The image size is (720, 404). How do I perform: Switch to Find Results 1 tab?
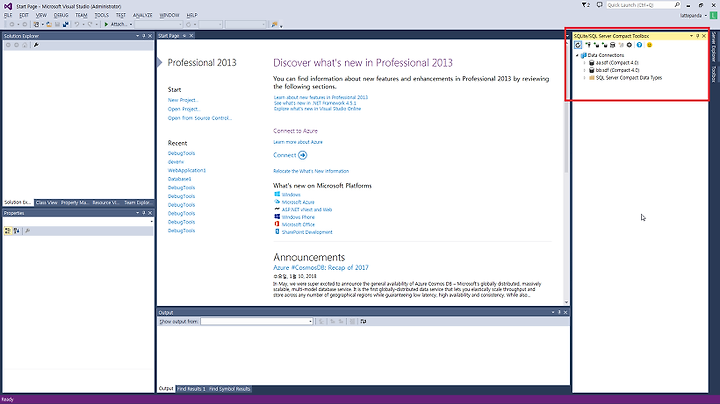191,389
